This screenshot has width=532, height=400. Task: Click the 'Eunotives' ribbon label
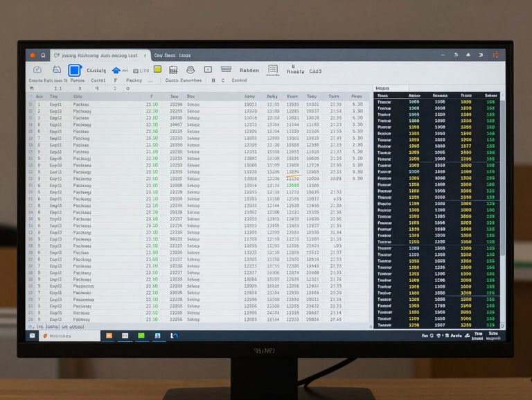[191, 80]
